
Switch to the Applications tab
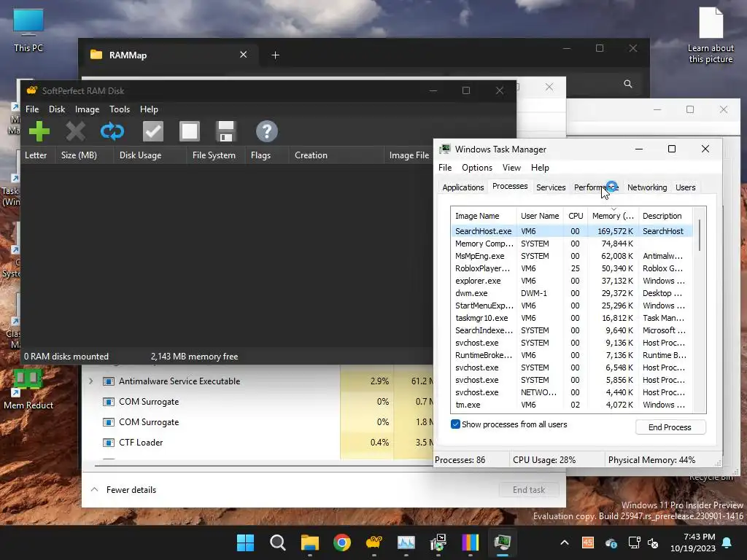(462, 187)
